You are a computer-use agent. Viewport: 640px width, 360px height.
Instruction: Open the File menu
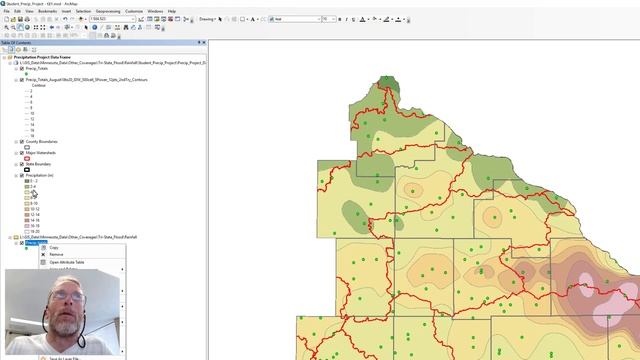(x=7, y=11)
